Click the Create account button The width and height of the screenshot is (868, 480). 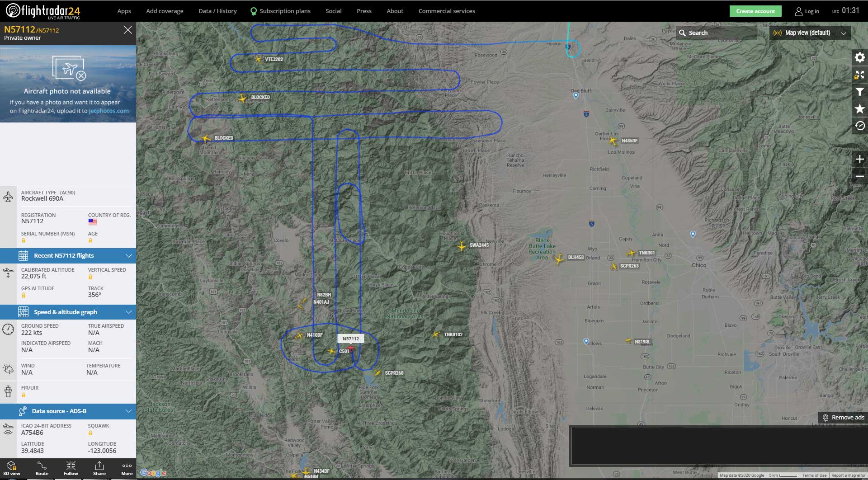[755, 11]
